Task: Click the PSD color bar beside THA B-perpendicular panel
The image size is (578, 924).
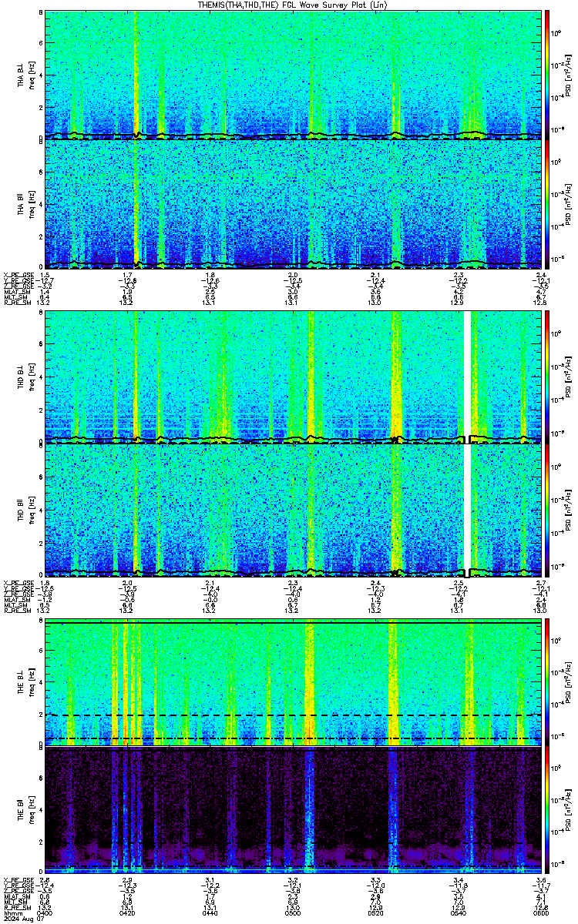Action: click(548, 74)
